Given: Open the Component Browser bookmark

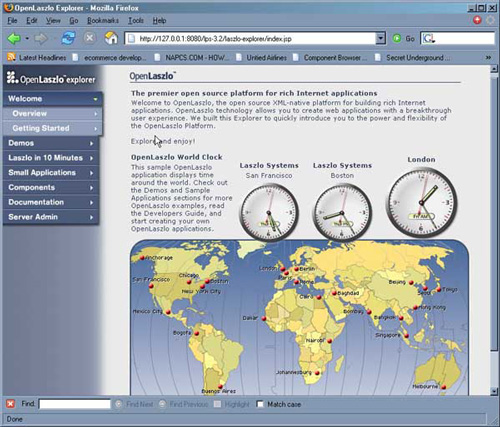Looking at the screenshot, I should pos(330,58).
